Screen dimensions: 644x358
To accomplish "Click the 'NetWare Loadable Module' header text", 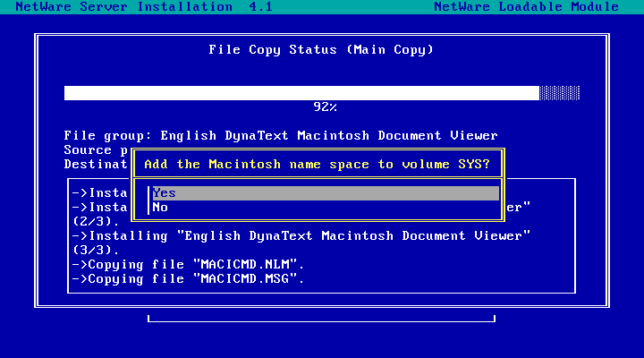I will coord(526,7).
